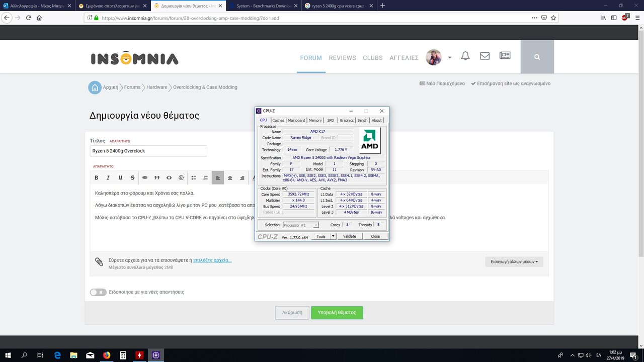
Task: Bookmark this page with the star icon
Action: (553, 18)
